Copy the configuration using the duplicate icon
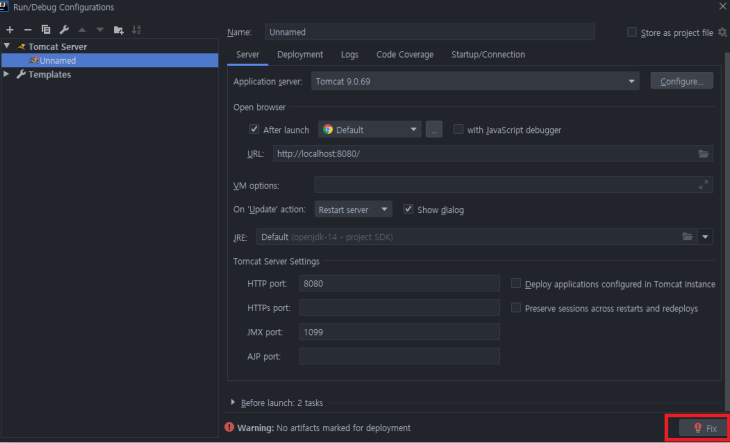 point(46,30)
